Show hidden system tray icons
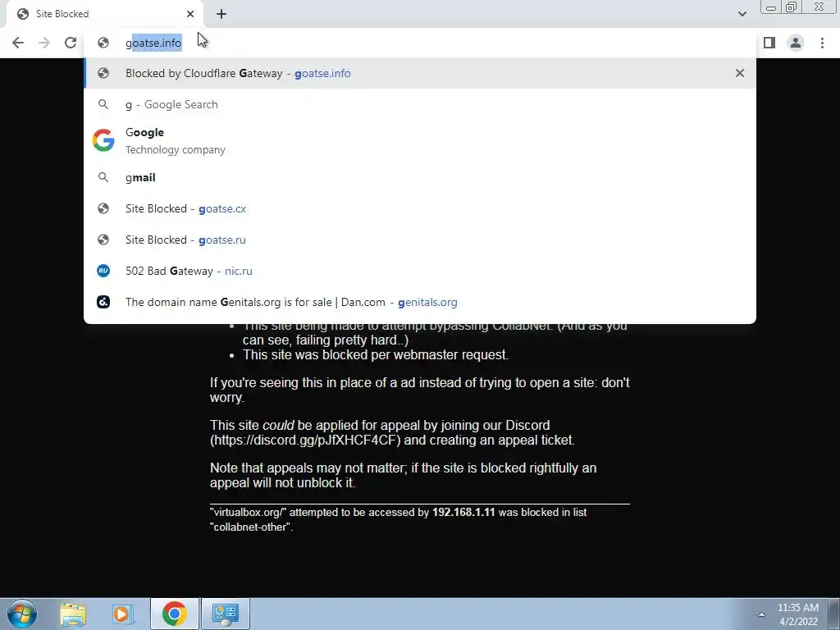 click(761, 614)
